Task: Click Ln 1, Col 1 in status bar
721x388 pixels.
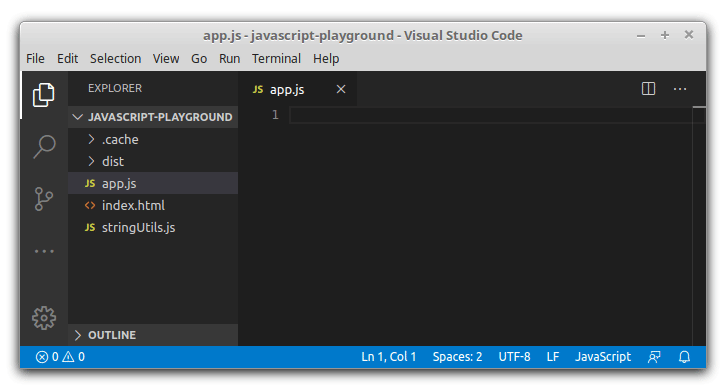Action: tap(389, 357)
